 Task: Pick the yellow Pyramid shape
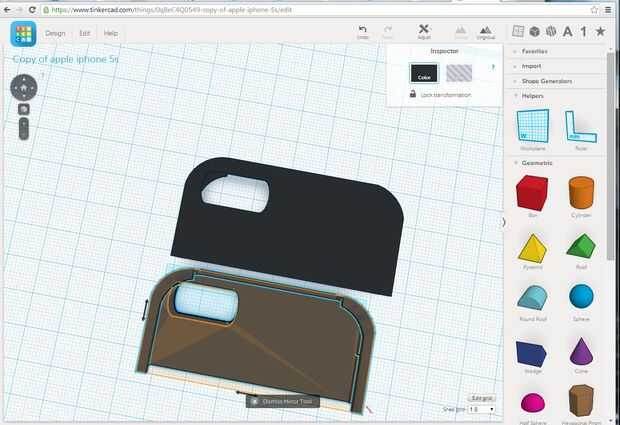(x=532, y=249)
